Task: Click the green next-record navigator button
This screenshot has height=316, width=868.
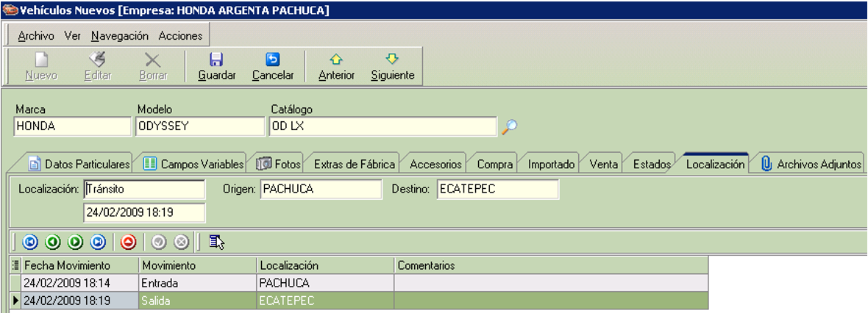Action: pyautogui.click(x=75, y=242)
